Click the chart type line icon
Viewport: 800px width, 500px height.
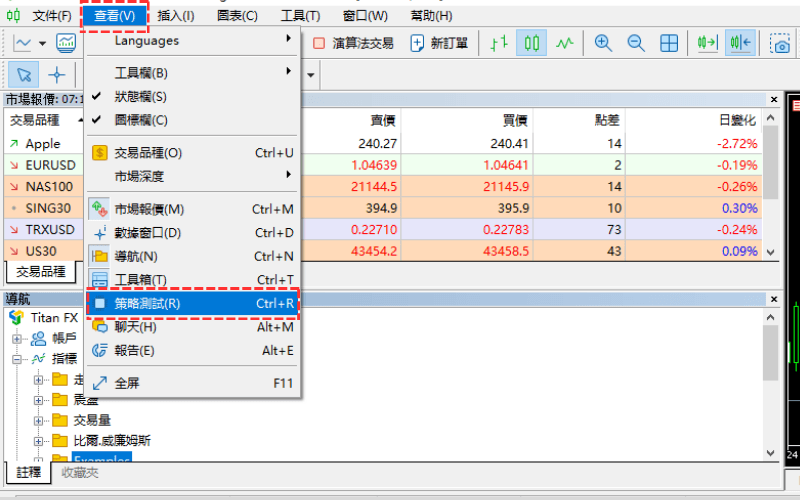click(22, 43)
